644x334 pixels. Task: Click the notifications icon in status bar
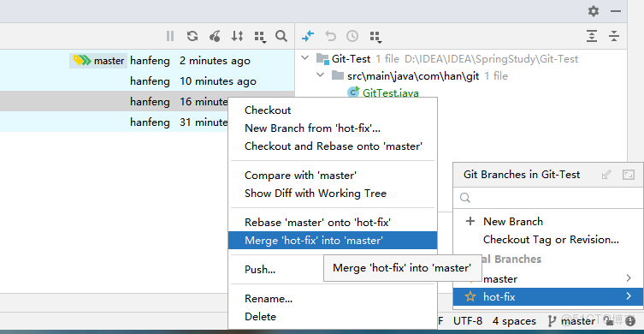pyautogui.click(x=629, y=321)
